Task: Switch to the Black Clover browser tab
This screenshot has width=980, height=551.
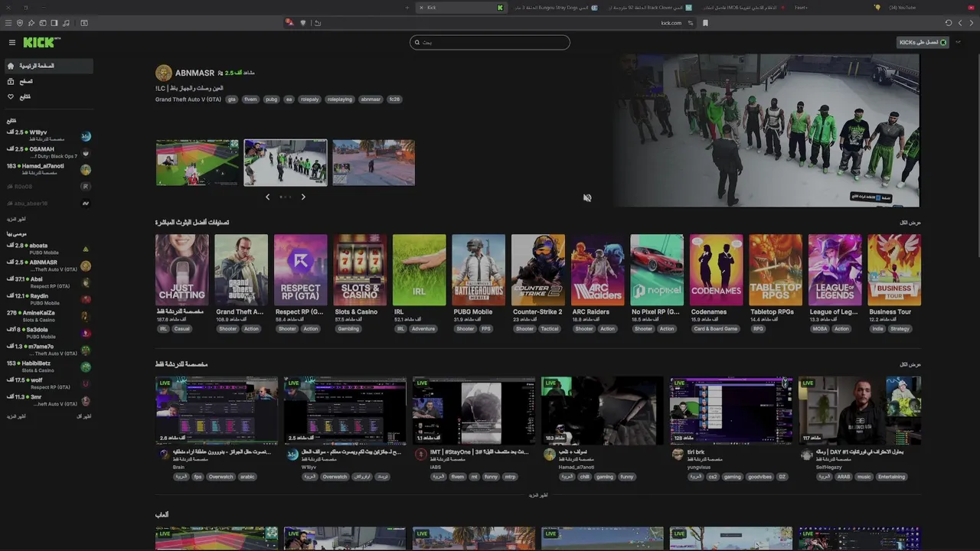Action: coord(651,8)
